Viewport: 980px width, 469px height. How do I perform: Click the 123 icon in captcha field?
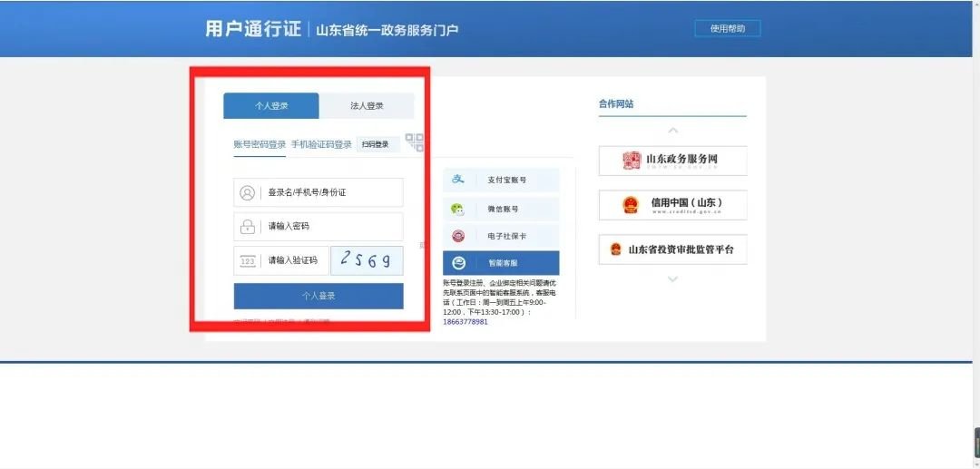248,261
